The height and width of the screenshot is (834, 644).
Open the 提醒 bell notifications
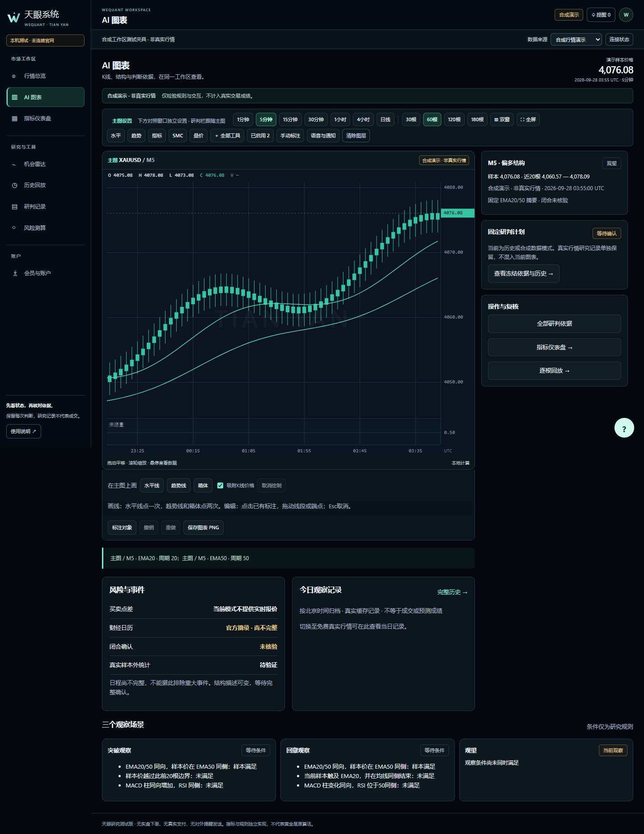[x=601, y=15]
